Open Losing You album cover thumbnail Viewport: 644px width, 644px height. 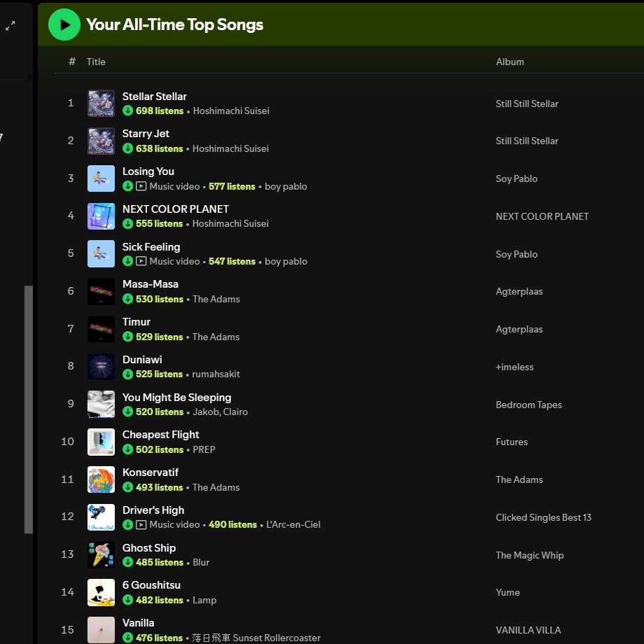point(101,178)
